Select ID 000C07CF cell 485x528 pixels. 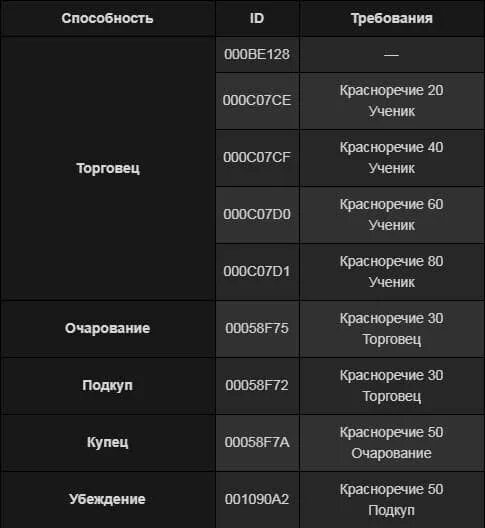coord(257,158)
